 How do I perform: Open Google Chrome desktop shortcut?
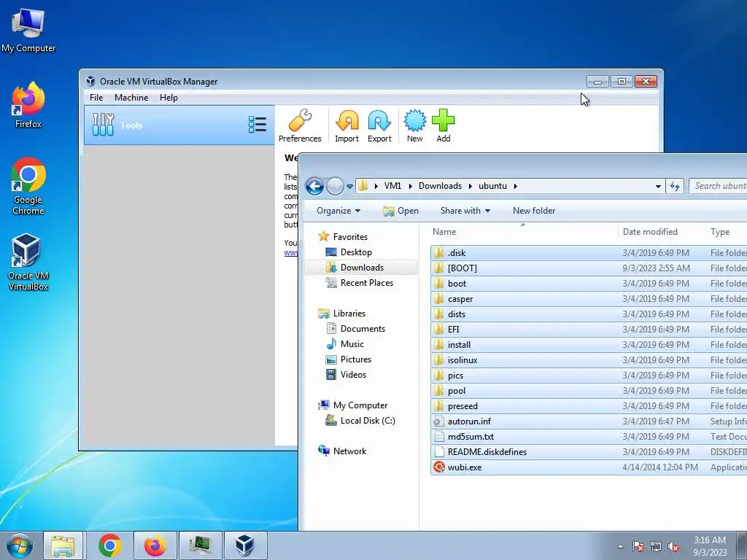(28, 186)
